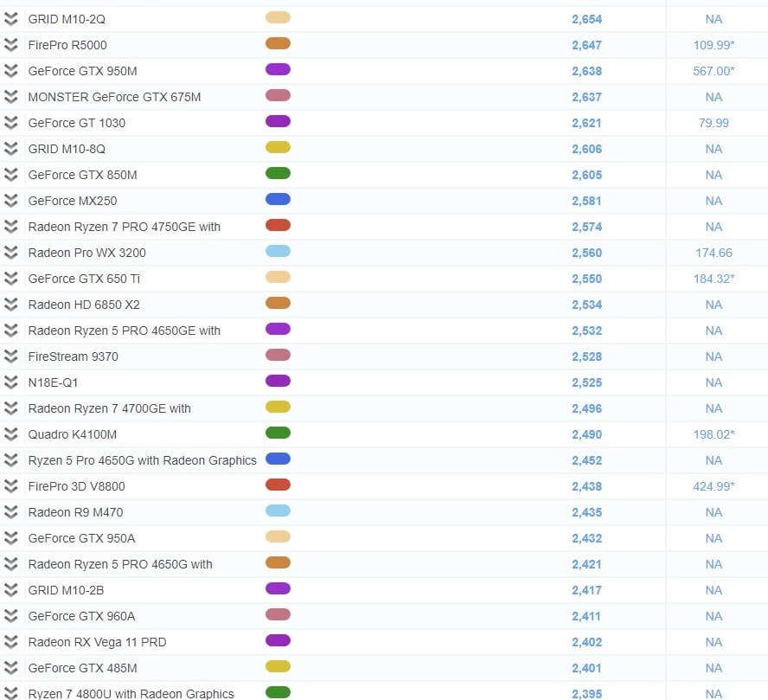Expand the GeForce GTX 960A row chevron
Viewport: 768px width, 700px height.
(x=10, y=616)
